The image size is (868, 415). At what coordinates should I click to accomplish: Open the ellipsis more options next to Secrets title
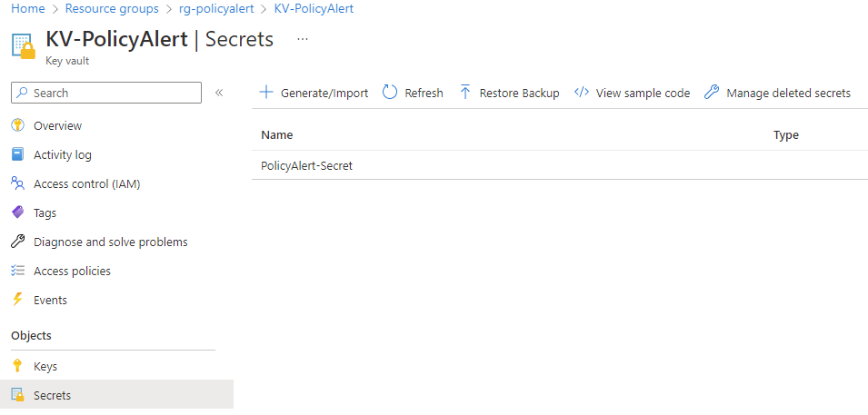[x=303, y=39]
